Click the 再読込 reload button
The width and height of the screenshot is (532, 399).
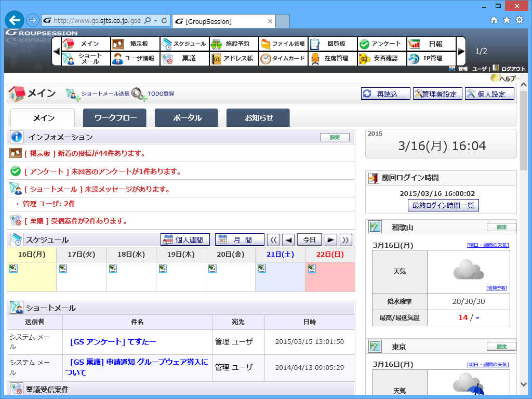click(x=385, y=94)
